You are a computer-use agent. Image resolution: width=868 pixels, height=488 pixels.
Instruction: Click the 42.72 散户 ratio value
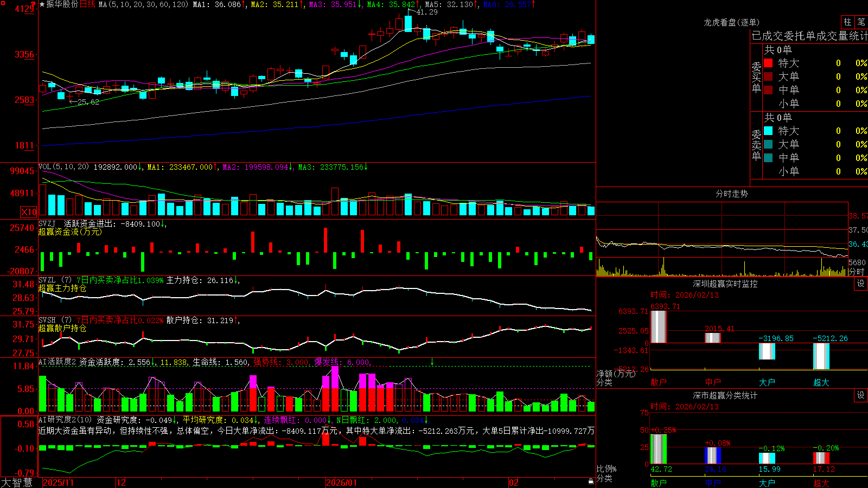(x=661, y=470)
